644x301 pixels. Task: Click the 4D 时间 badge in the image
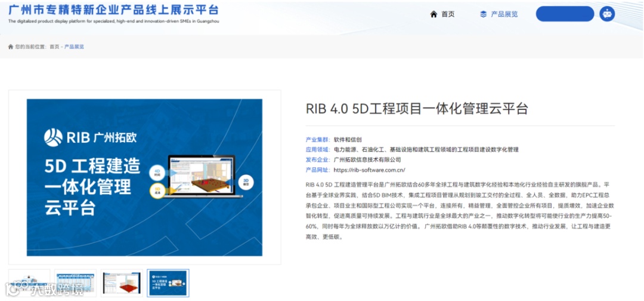coord(157,173)
